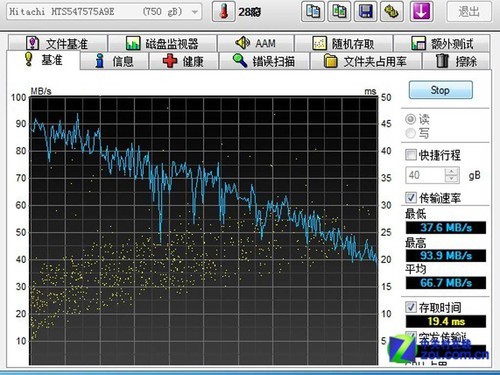Increase the gB stepper value
The height and width of the screenshot is (375, 500).
pyautogui.click(x=452, y=171)
